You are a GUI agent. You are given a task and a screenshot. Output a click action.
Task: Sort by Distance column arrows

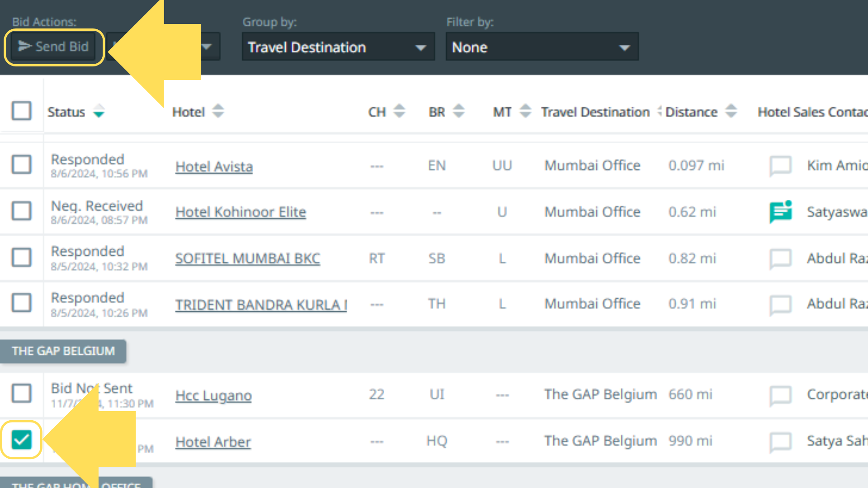tap(731, 111)
